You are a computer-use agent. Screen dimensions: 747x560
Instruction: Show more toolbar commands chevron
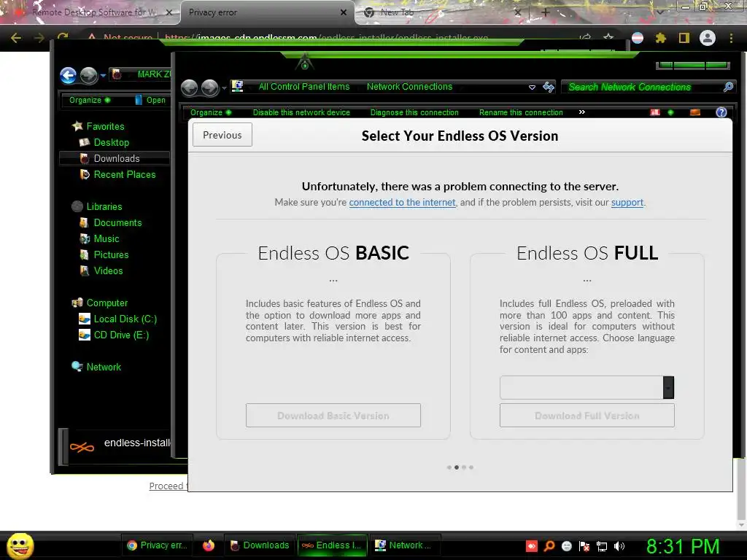point(581,112)
